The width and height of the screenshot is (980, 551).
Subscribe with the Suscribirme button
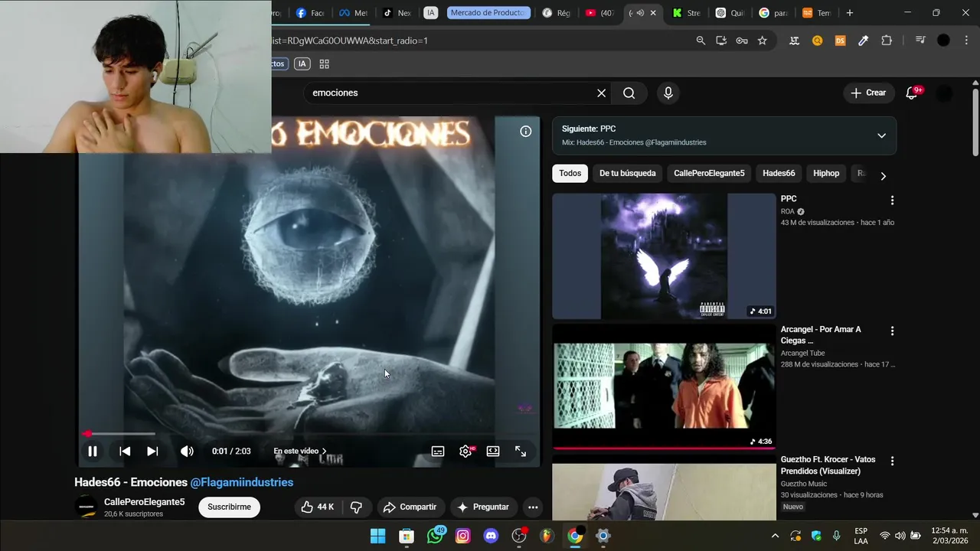pos(229,507)
